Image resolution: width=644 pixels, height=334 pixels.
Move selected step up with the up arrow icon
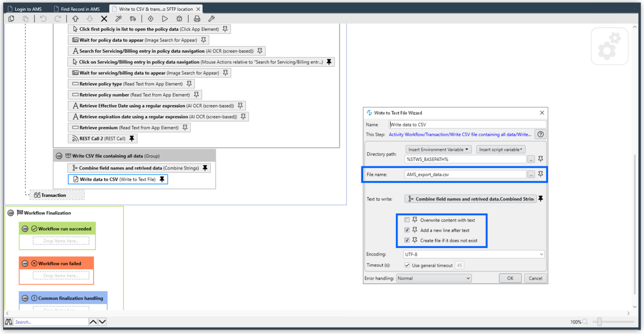point(75,19)
